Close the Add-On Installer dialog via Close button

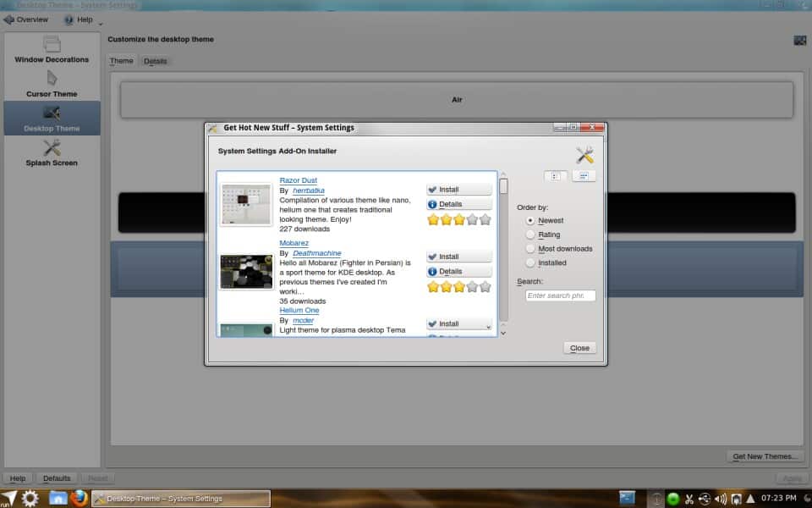pos(579,348)
